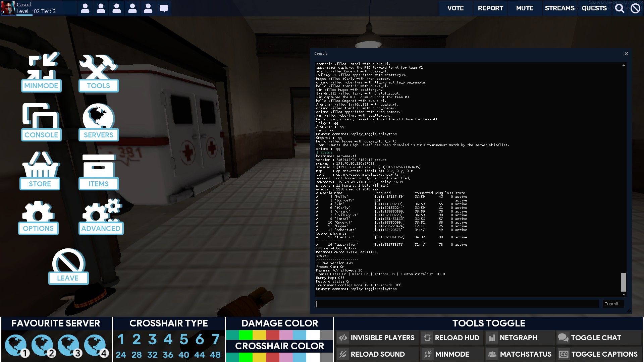Select crosshair type 5
This screenshot has height=362, width=644.
coord(183,339)
